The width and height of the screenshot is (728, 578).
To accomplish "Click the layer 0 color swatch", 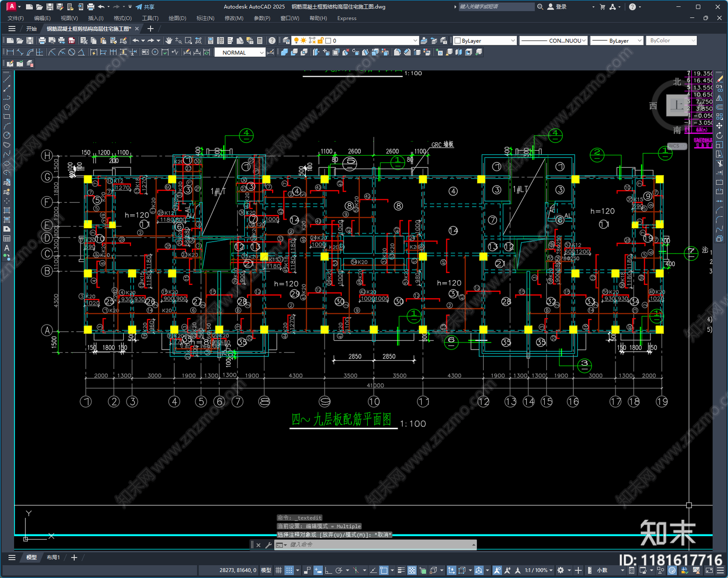I will click(328, 41).
